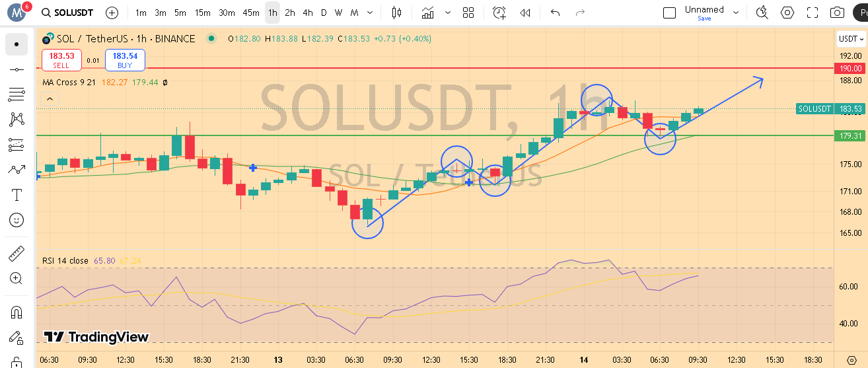The image size is (868, 368).
Task: Pick the brush and shapes tool
Action: point(17,170)
